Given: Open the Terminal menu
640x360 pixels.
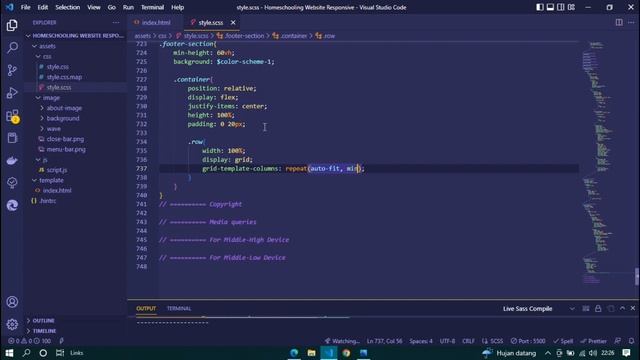Looking at the screenshot, I should 152,7.
